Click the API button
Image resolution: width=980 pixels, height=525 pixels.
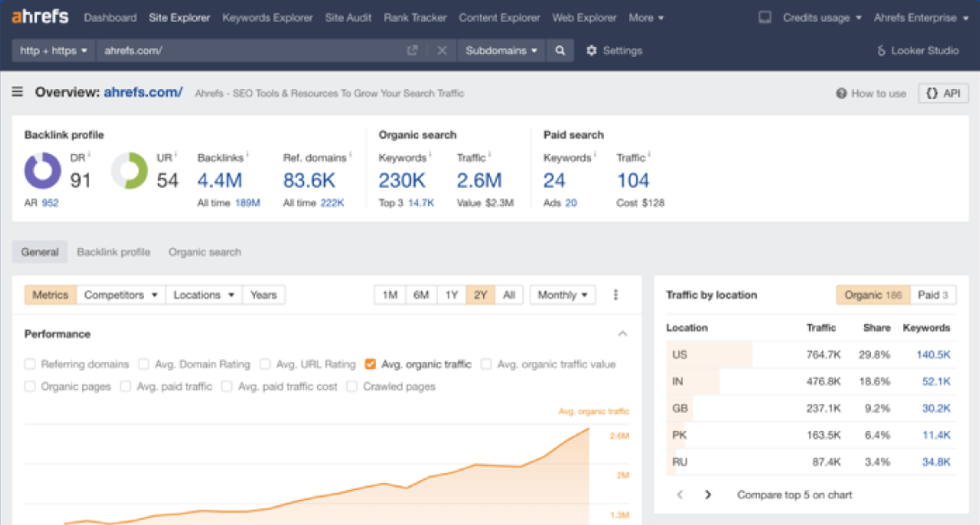tap(943, 93)
